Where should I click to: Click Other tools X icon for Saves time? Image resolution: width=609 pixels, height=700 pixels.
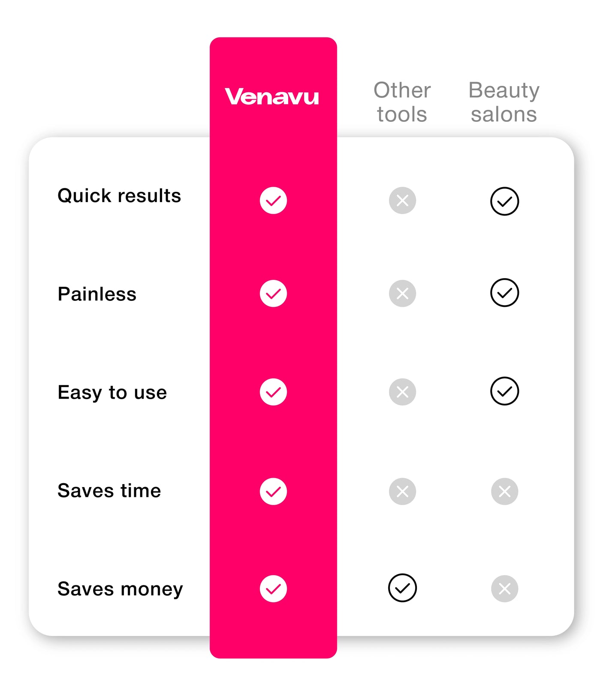point(402,491)
